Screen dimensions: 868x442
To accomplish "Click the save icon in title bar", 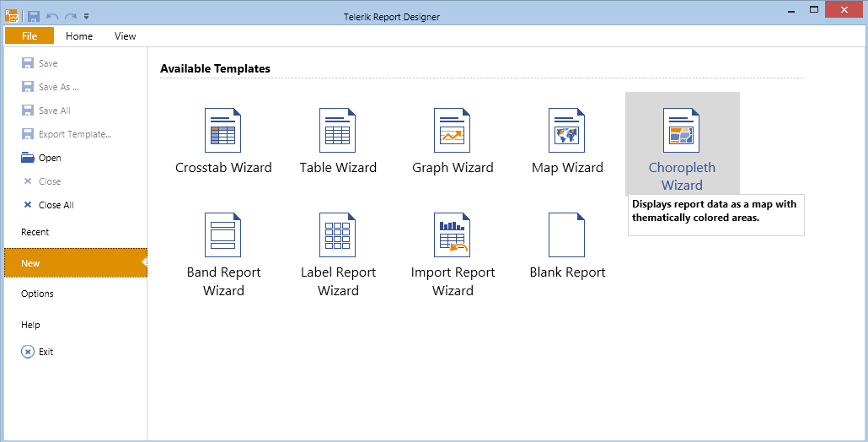I will click(x=33, y=16).
